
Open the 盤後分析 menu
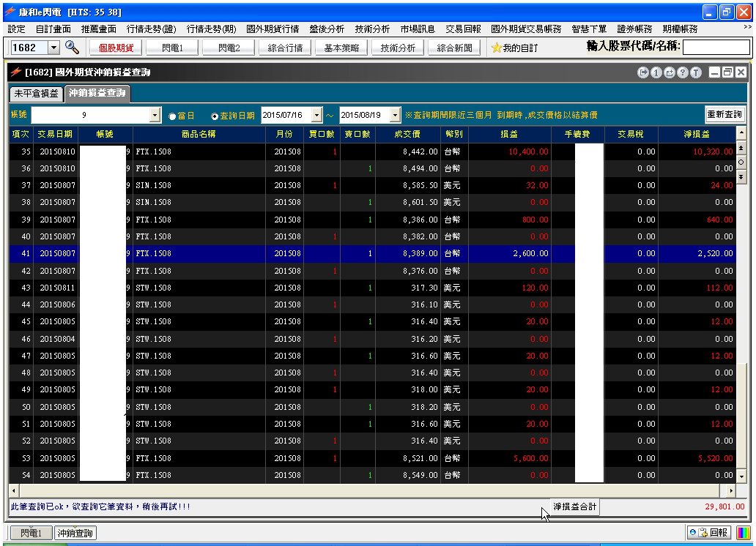pos(327,29)
